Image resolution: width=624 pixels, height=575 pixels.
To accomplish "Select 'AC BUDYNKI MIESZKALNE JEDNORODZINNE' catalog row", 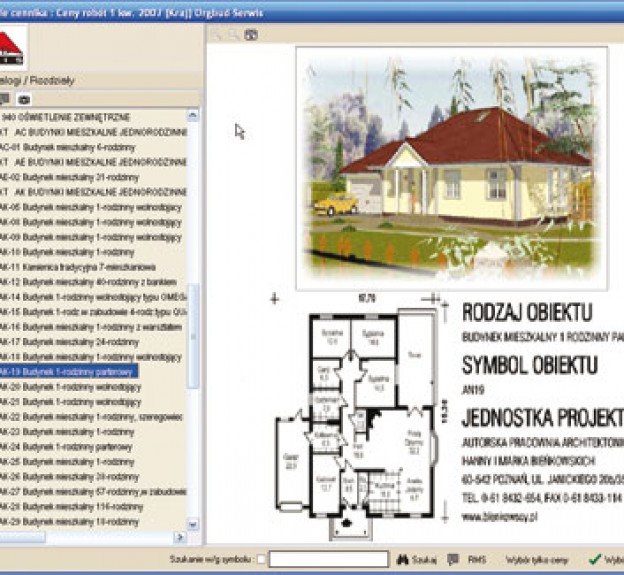I will [x=94, y=132].
